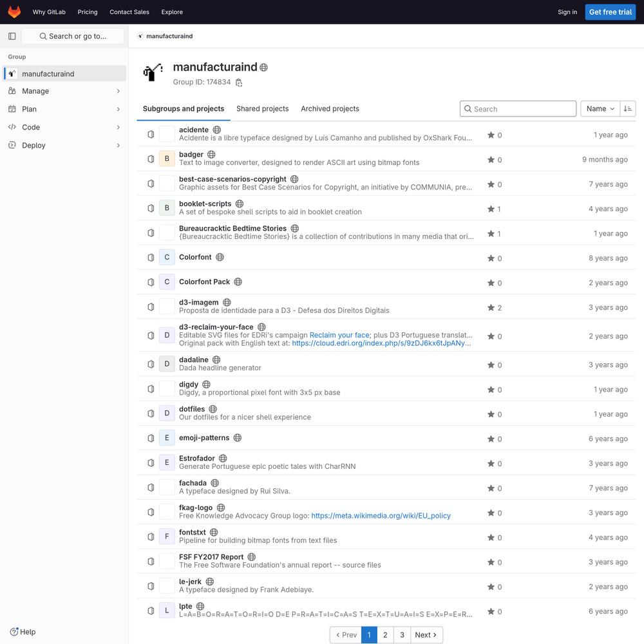Open the Reclaim your face link
644x644 pixels.
339,335
